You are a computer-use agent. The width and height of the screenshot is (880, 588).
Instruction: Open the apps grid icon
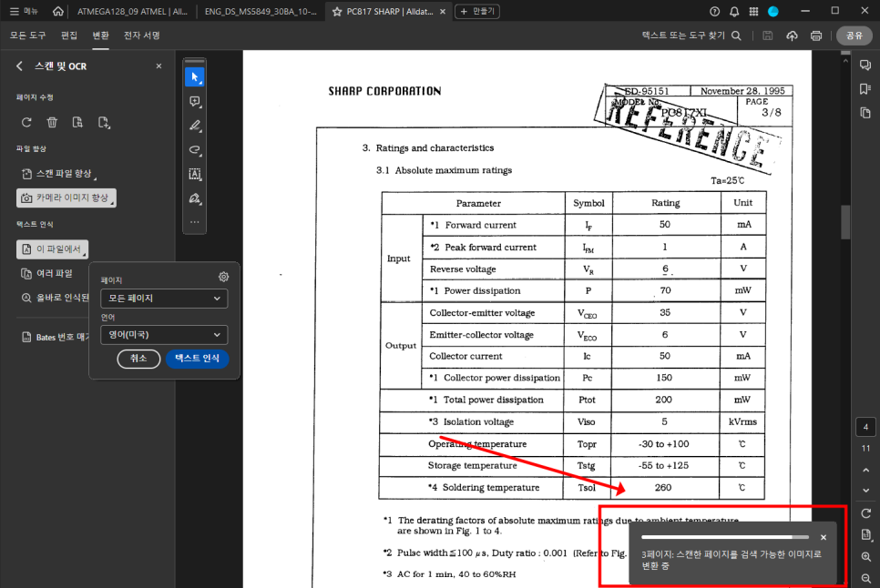coord(753,11)
